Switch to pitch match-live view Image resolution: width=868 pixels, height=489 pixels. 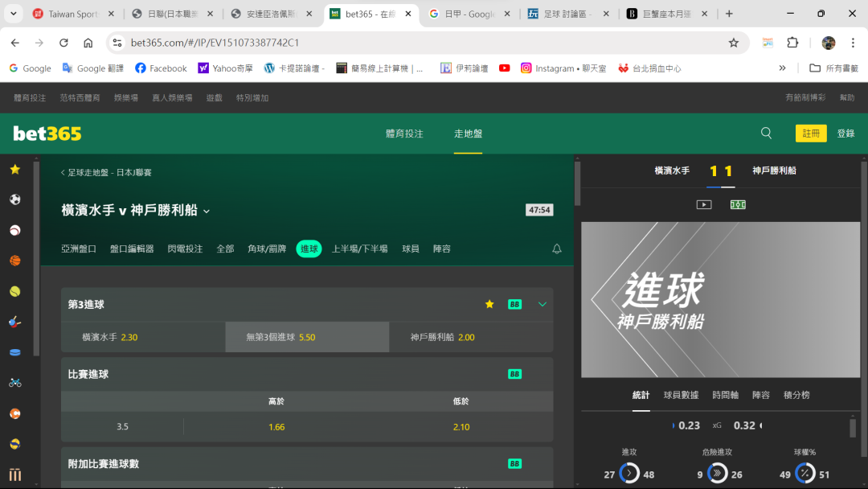(738, 204)
